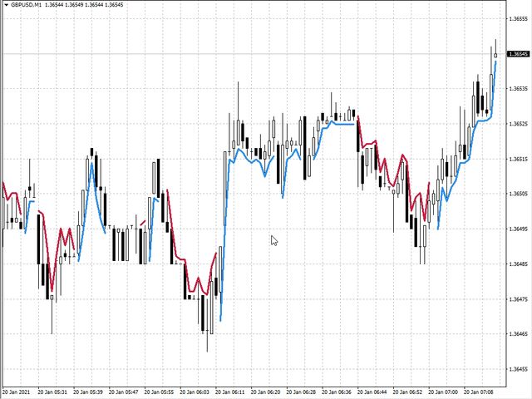
Task: Click the 1.36525 price axis label
Action: click(518, 124)
